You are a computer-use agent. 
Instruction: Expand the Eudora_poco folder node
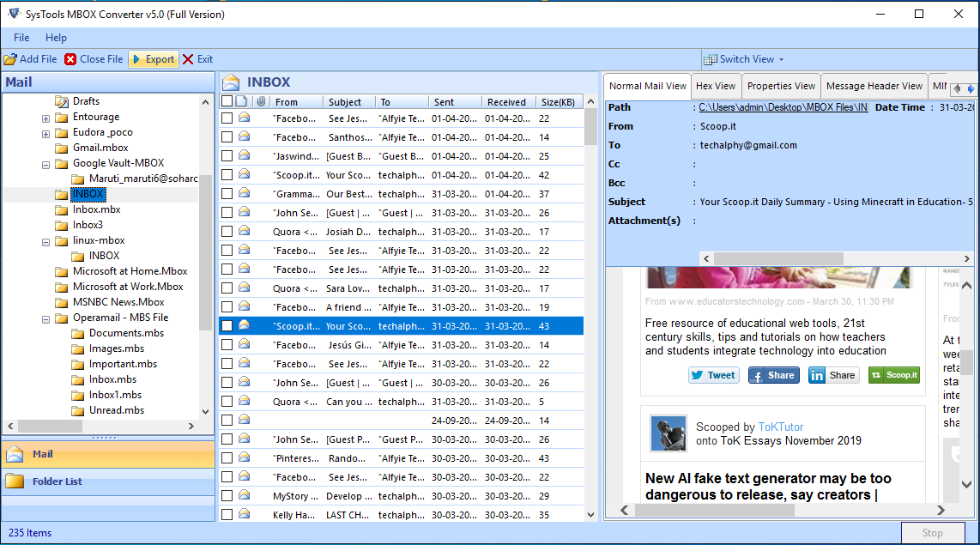45,134
